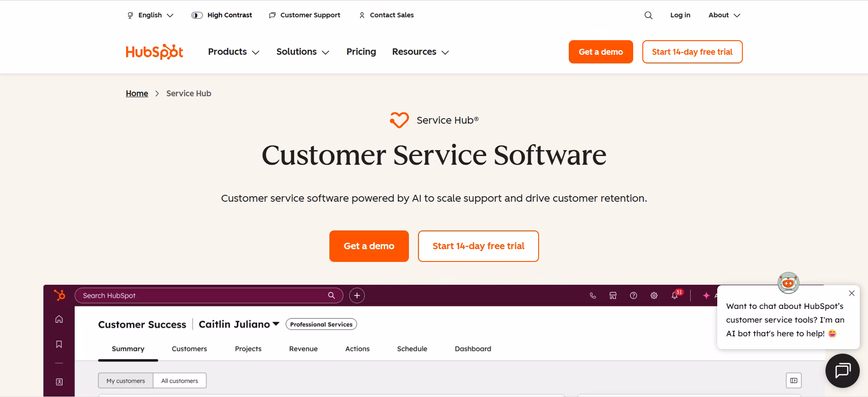Screen dimensions: 868x397
Task: Click Start 14-day free trial below headline
Action: pyautogui.click(x=478, y=246)
